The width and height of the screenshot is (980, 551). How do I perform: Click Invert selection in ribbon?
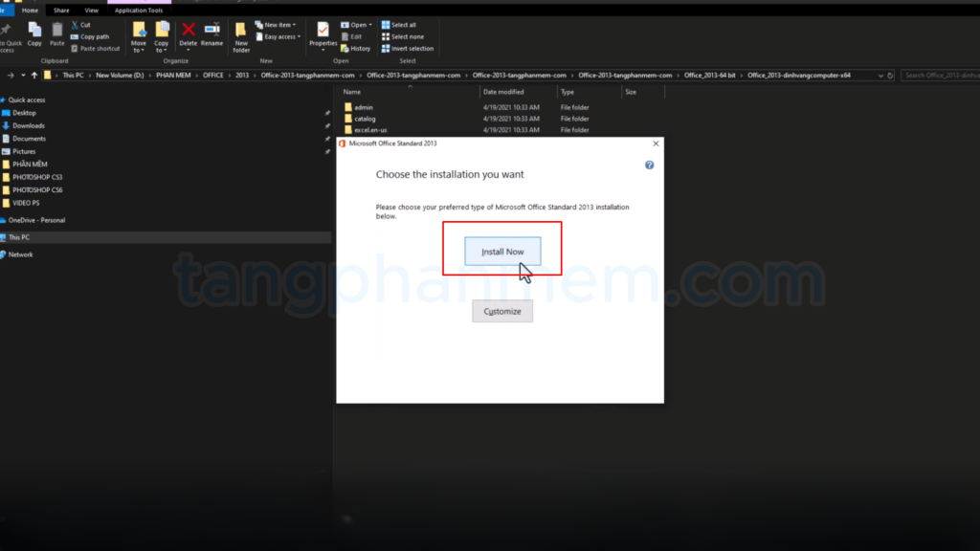pos(408,48)
